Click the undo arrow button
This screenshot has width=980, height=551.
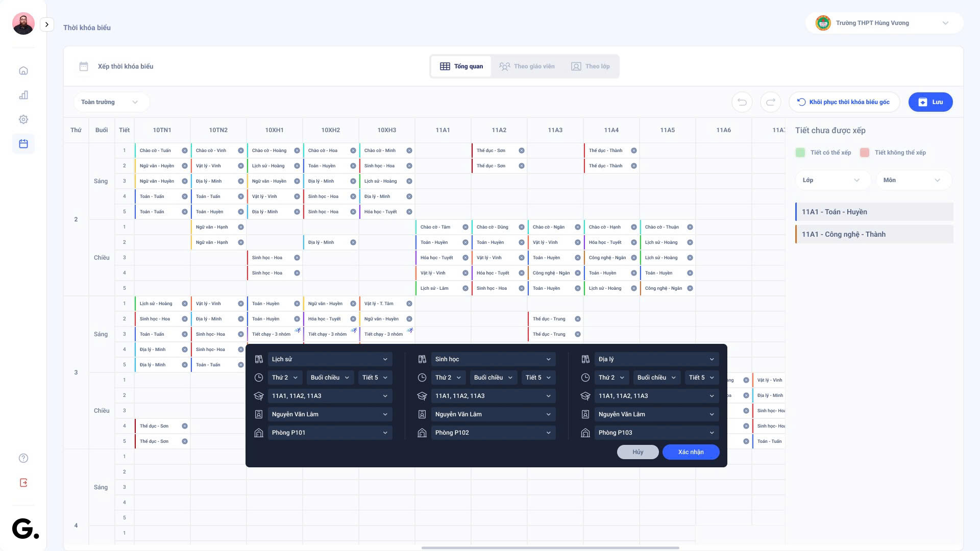pyautogui.click(x=742, y=102)
